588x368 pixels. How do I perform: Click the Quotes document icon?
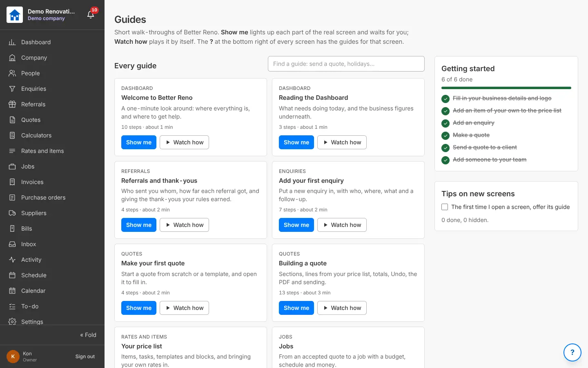(12, 120)
